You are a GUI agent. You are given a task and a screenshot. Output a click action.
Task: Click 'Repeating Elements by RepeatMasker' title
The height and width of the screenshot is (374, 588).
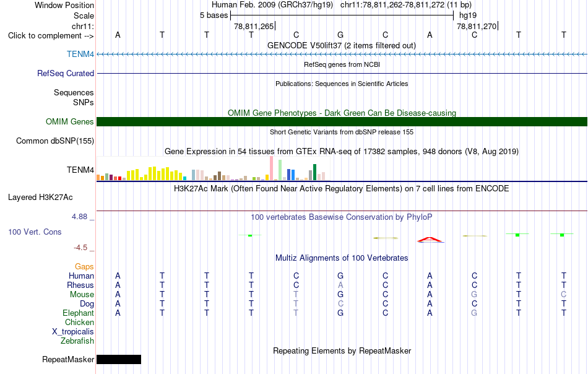click(342, 350)
